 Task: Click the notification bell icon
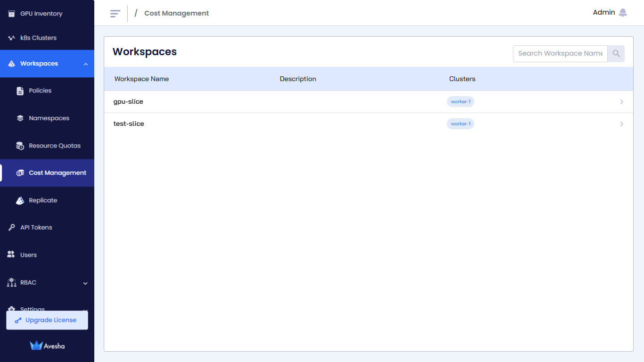(623, 13)
